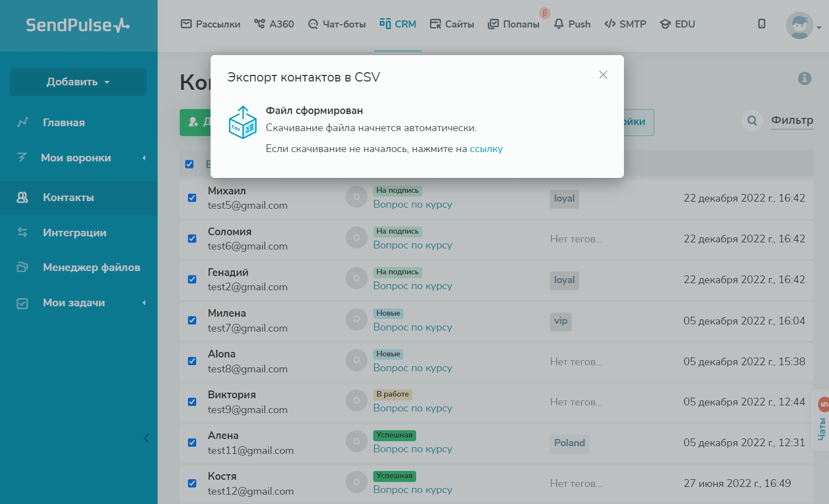Click the Poland tag on Алена
The height and width of the screenshot is (504, 829).
[569, 443]
